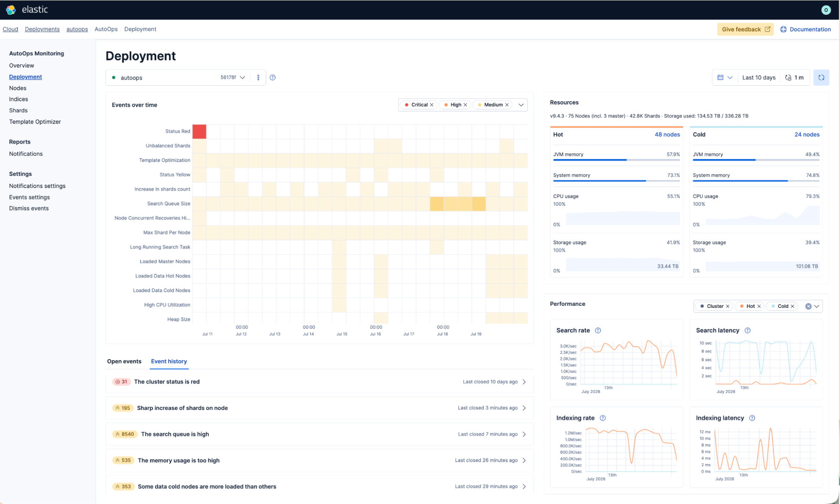Open the 24 nodes Cold link
The image size is (840, 504).
[807, 135]
